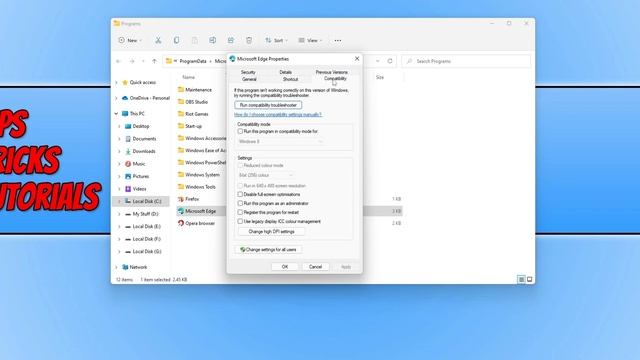The width and height of the screenshot is (640, 360).
Task: Click the Paste icon in Explorer toolbar
Action: pos(195,40)
